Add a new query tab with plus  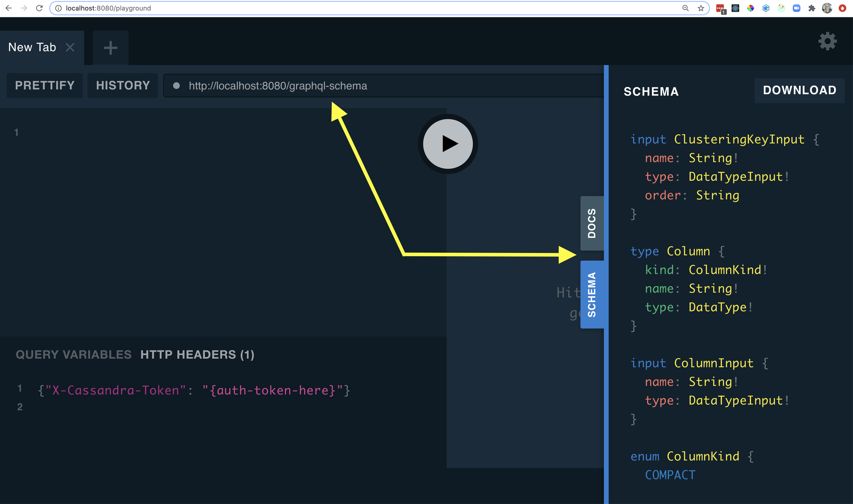pyautogui.click(x=110, y=48)
